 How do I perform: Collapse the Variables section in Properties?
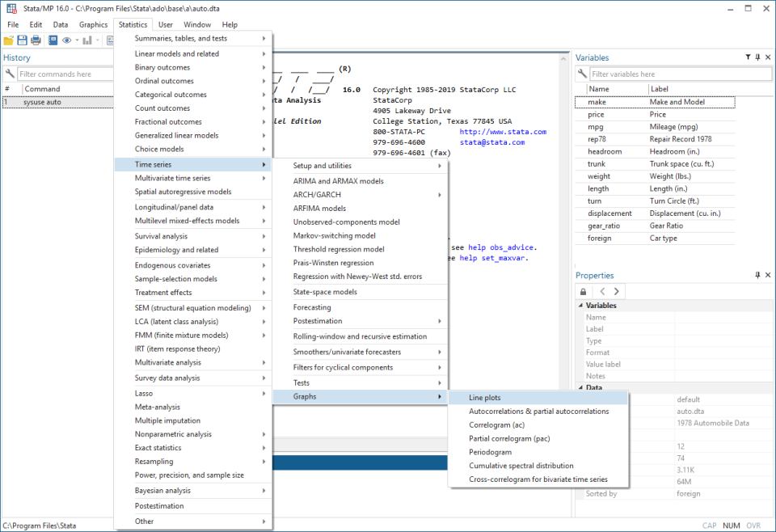[580, 306]
